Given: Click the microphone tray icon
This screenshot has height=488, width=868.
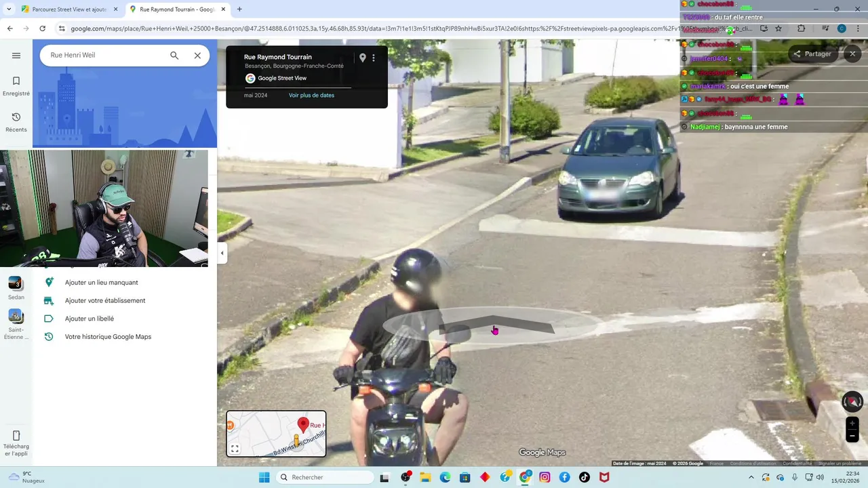Looking at the screenshot, I should [x=795, y=477].
